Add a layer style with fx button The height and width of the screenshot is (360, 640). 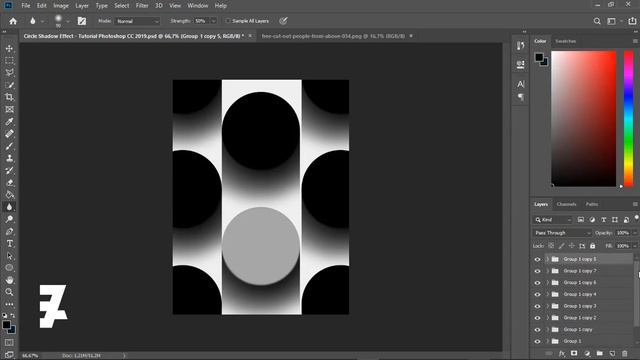click(x=562, y=353)
